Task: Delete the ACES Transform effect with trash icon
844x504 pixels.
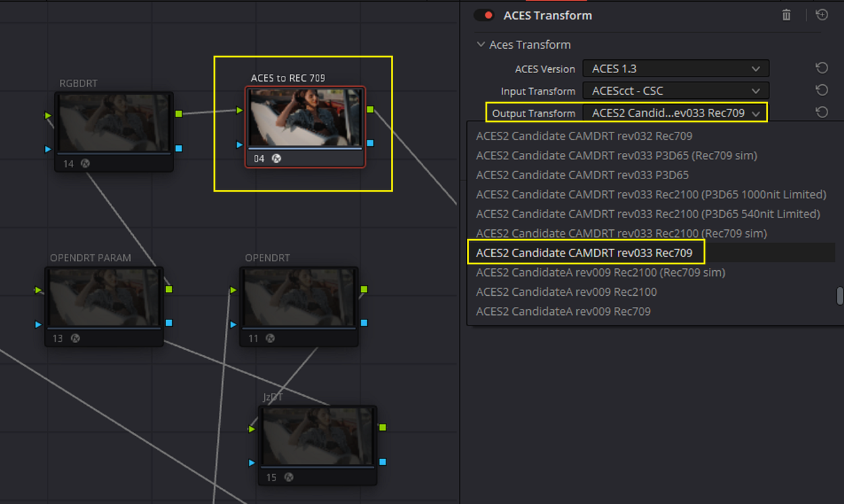Action: pos(786,14)
